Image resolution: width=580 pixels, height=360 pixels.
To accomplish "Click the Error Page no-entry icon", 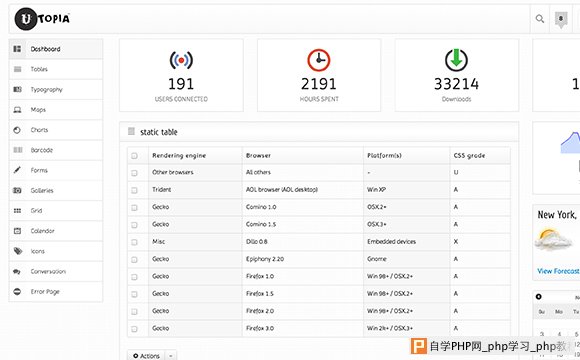I will 17,292.
